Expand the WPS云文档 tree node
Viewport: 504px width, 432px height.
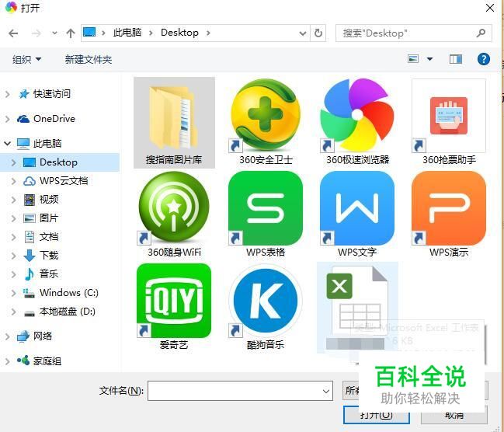(14, 181)
